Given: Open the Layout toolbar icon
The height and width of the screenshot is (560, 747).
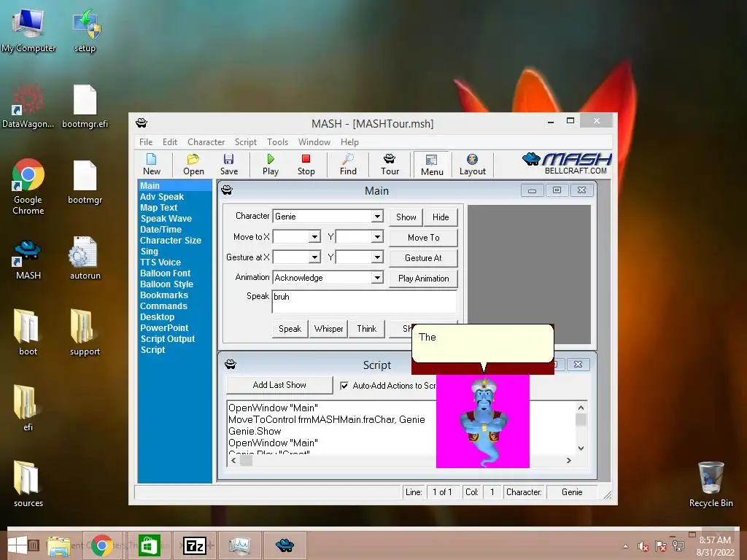Looking at the screenshot, I should [x=472, y=165].
